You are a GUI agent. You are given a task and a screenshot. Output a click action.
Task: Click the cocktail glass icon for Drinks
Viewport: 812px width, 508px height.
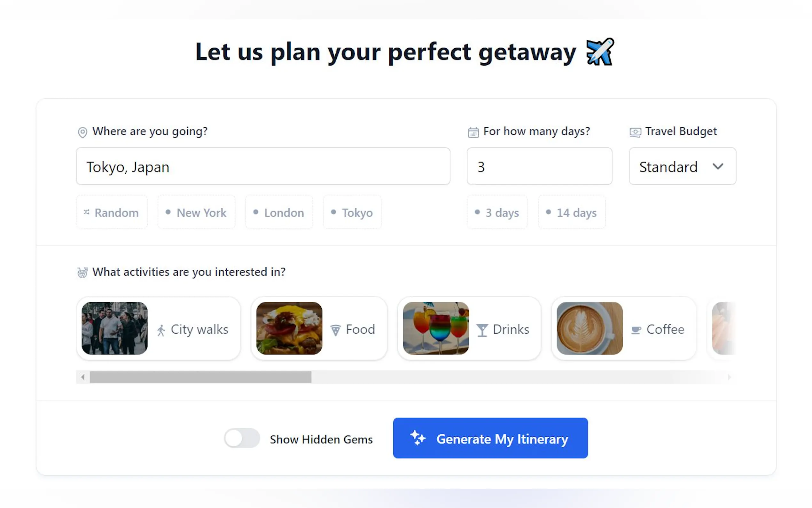tap(482, 330)
